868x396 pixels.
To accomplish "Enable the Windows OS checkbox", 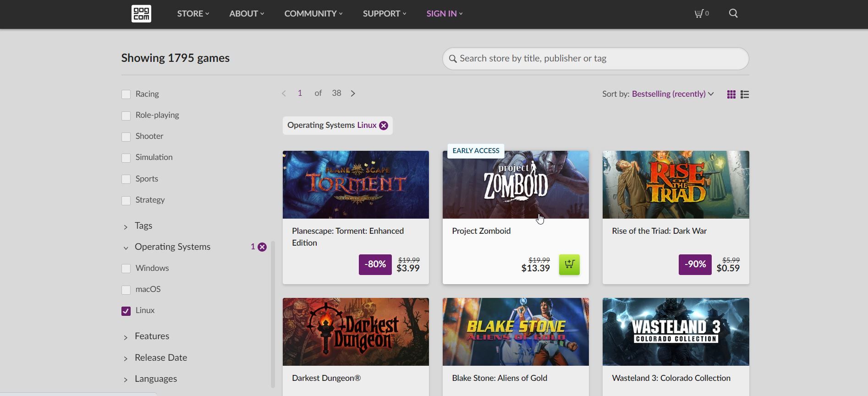I will pyautogui.click(x=126, y=269).
